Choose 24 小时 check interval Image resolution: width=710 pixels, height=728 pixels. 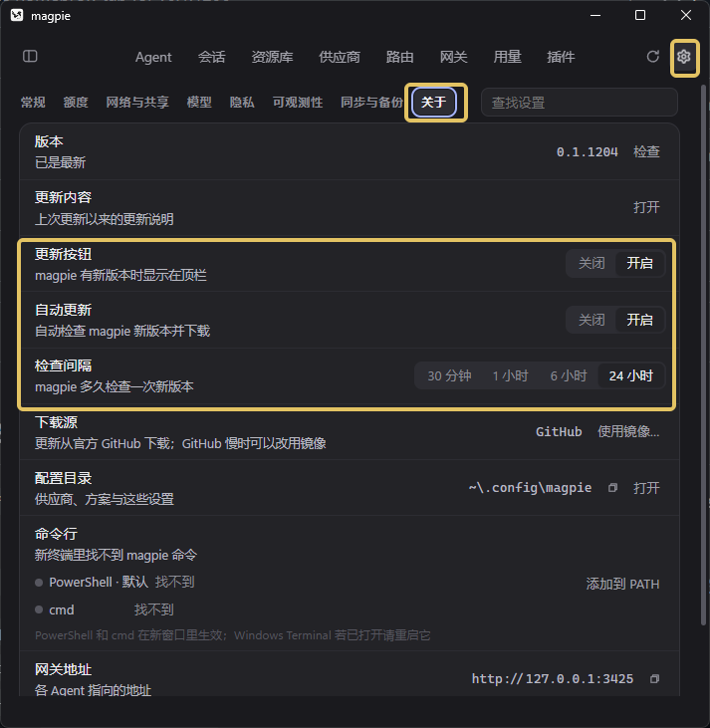coord(631,375)
